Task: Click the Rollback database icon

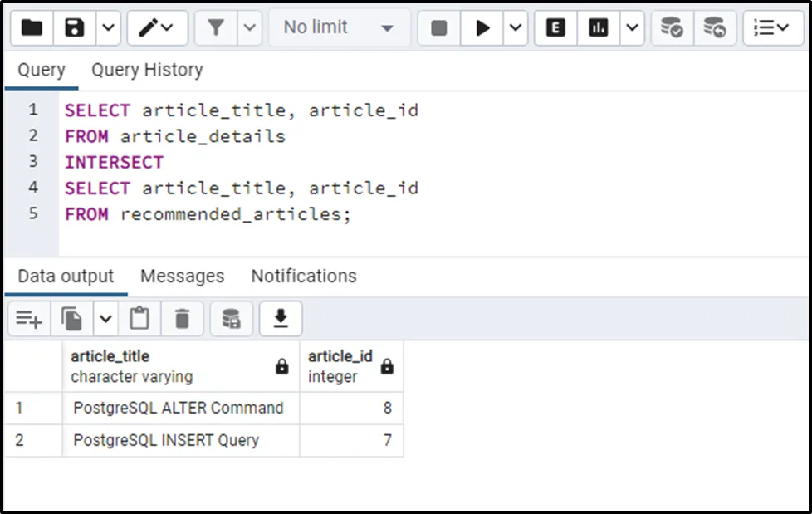Action: pos(714,28)
